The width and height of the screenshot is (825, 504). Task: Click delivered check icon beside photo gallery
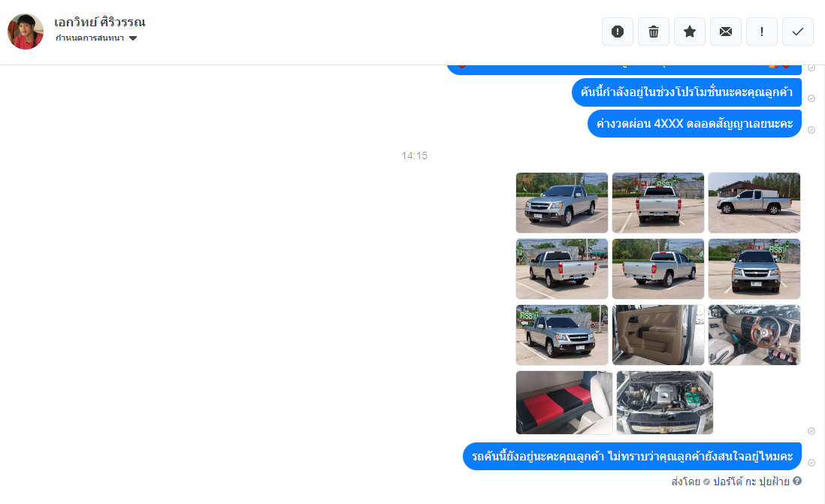tap(811, 431)
